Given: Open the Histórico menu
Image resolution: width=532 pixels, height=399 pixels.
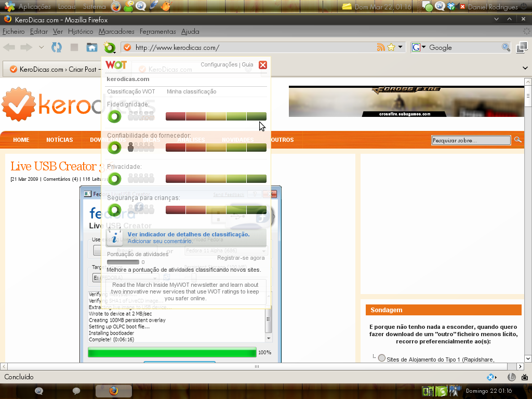Looking at the screenshot, I should (81, 32).
